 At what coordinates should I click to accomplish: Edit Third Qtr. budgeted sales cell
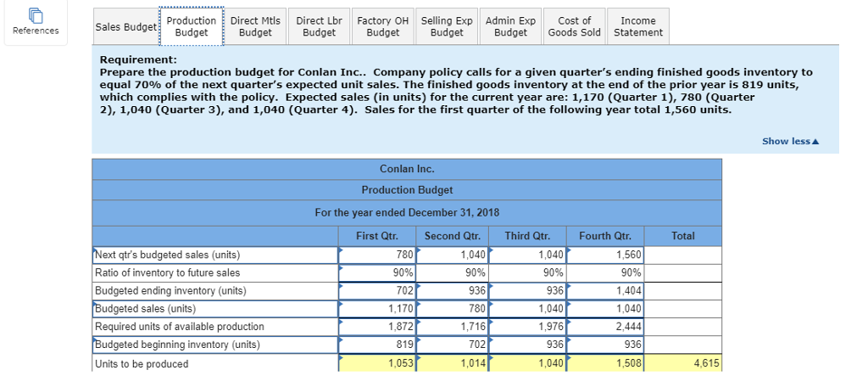[x=528, y=309]
